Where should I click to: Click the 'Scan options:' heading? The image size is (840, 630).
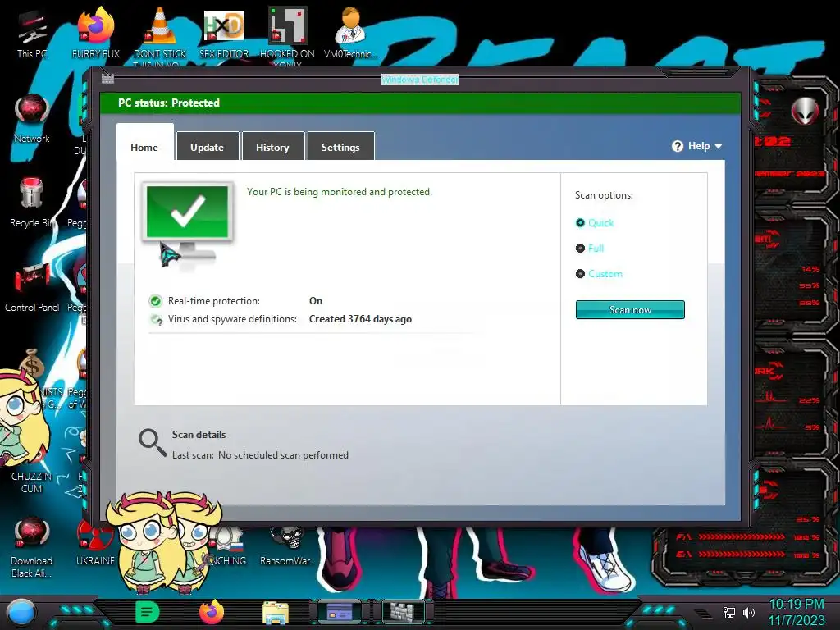[x=604, y=195]
